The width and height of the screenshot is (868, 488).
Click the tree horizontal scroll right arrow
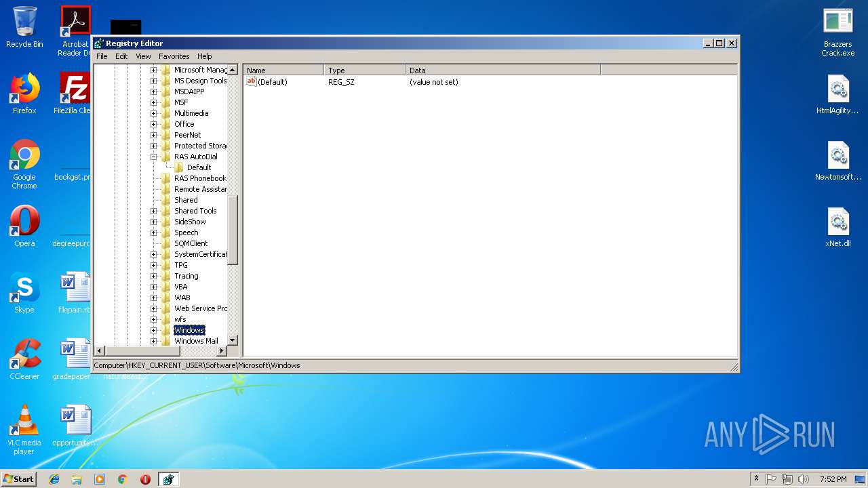(x=222, y=351)
